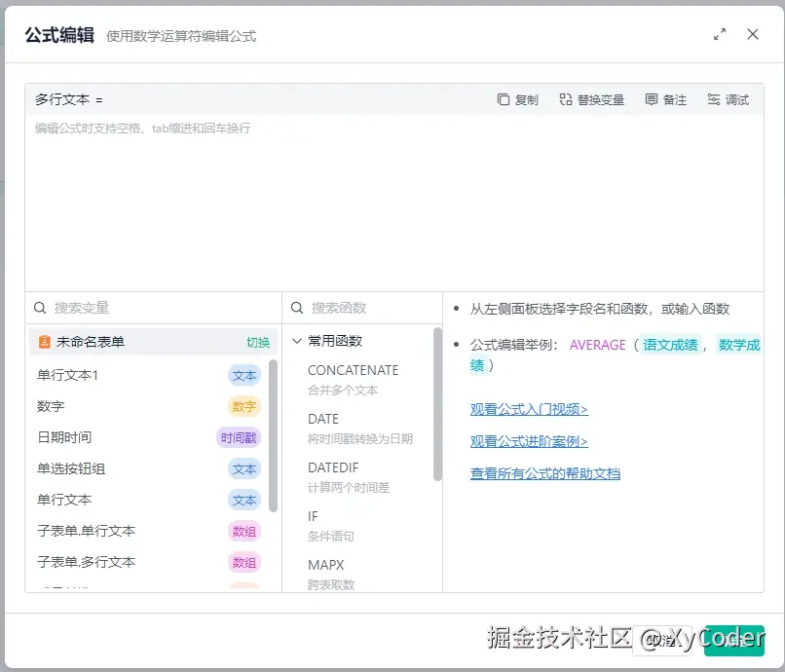This screenshot has width=785, height=672.
Task: Select the 数字 variable
Action: (x=149, y=406)
